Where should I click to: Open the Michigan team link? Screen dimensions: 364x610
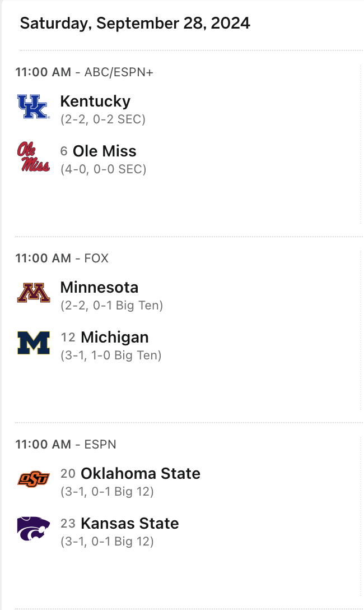click(x=115, y=338)
